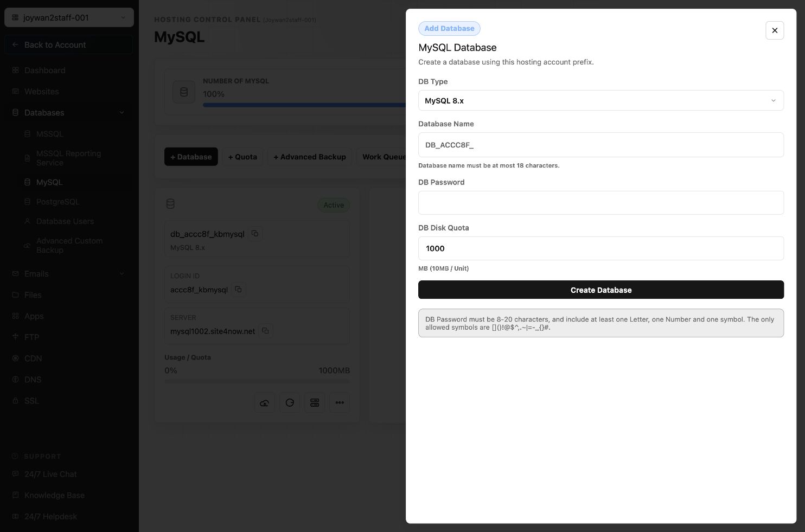Screen dimensions: 805x532
Task: Click the Live Chat bubble icon
Action: tap(15, 474)
